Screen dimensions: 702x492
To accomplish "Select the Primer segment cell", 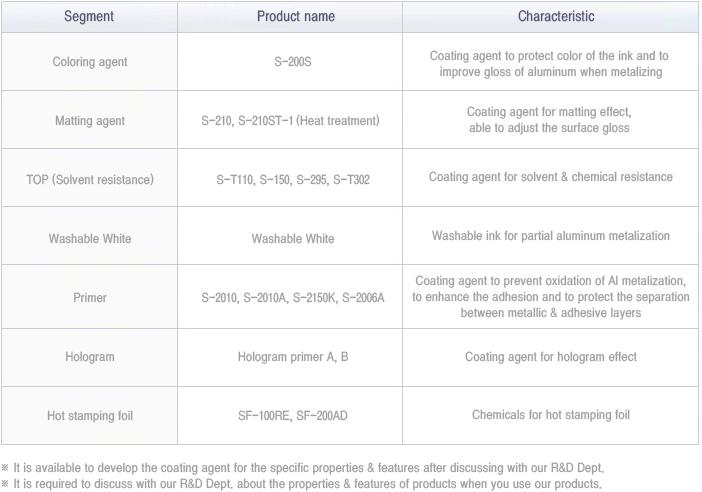I will coord(90,297).
